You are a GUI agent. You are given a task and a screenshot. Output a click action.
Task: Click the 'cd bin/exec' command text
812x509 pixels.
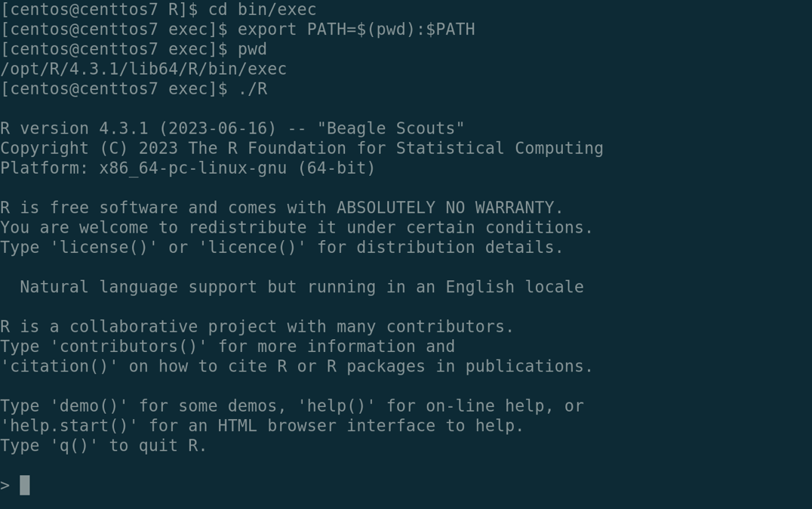click(262, 10)
